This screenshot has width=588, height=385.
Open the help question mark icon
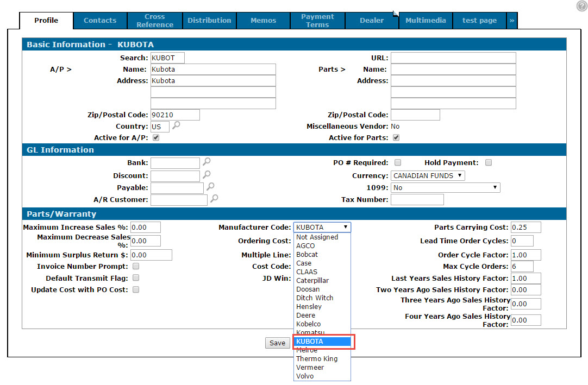coord(581,6)
